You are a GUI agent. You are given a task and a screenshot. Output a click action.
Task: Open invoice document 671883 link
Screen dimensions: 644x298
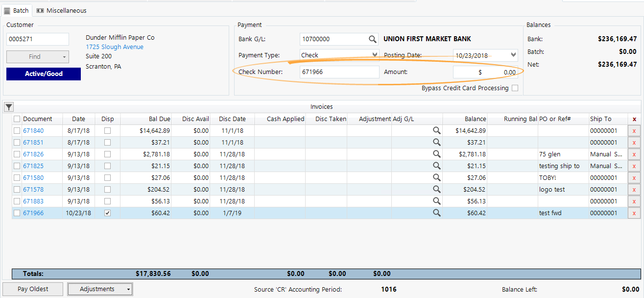click(33, 201)
